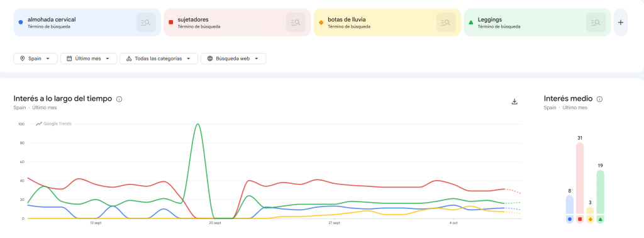Click the globe icon beside Búsqueda web
The height and width of the screenshot is (238, 644).
click(210, 59)
